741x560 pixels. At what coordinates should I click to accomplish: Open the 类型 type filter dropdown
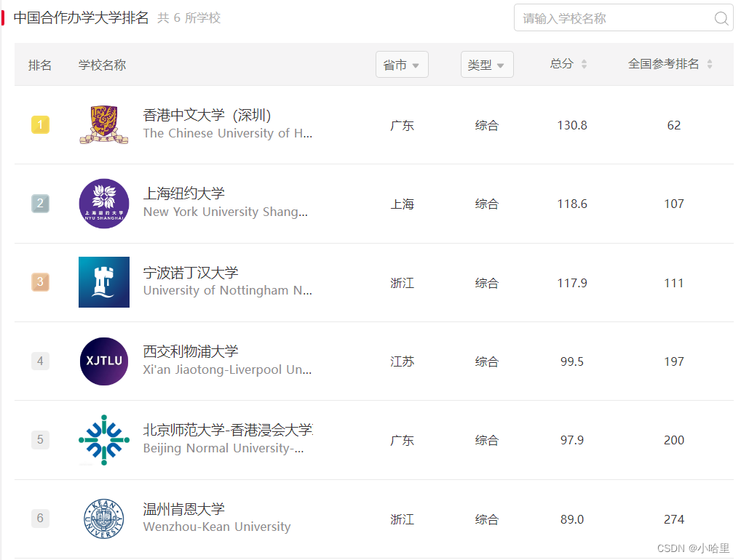click(487, 64)
